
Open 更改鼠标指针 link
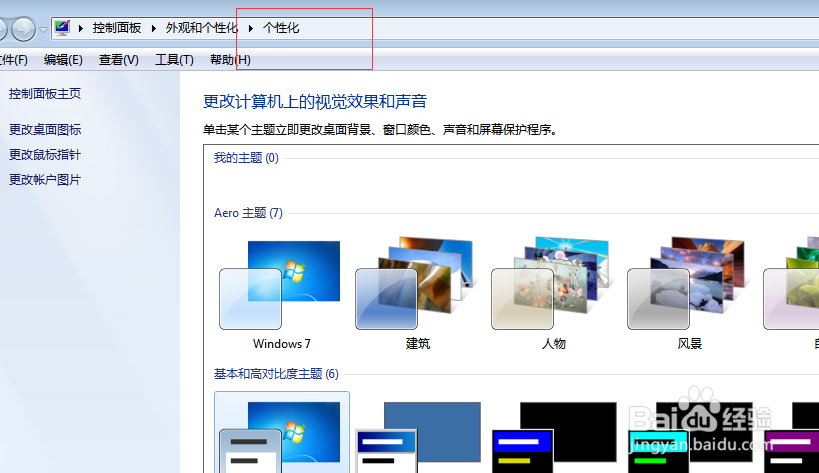pos(45,155)
